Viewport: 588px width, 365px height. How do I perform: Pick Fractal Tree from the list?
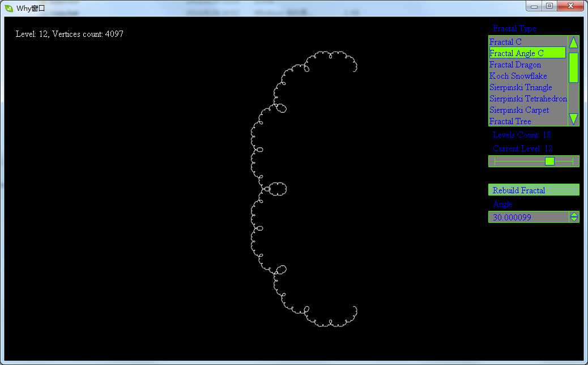coord(528,121)
